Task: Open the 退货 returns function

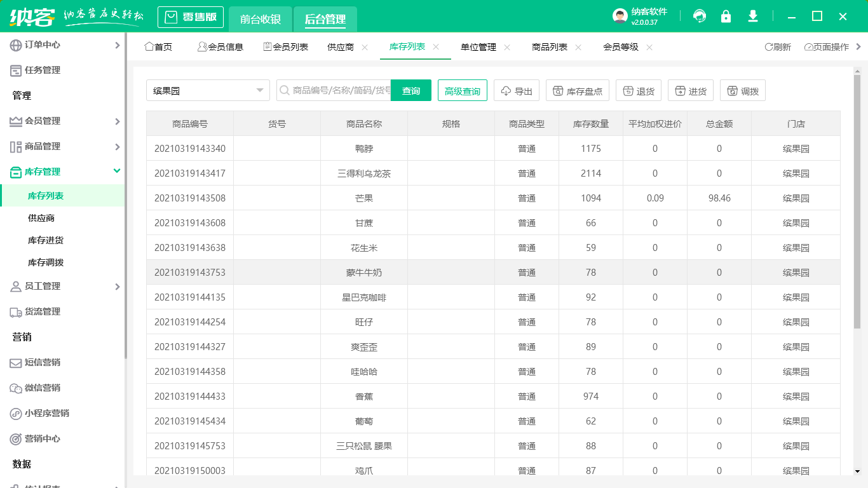Action: 638,90
